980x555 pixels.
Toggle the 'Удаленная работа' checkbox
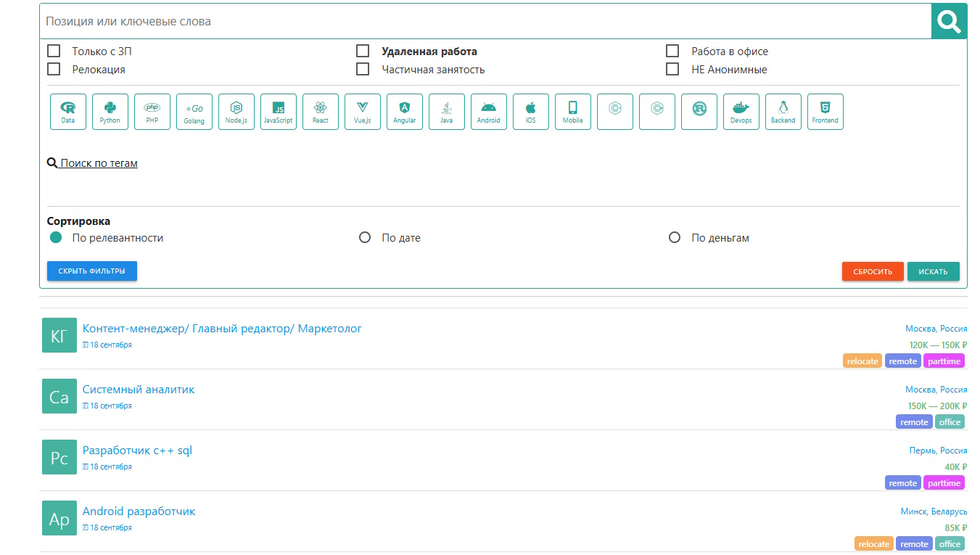coord(363,51)
